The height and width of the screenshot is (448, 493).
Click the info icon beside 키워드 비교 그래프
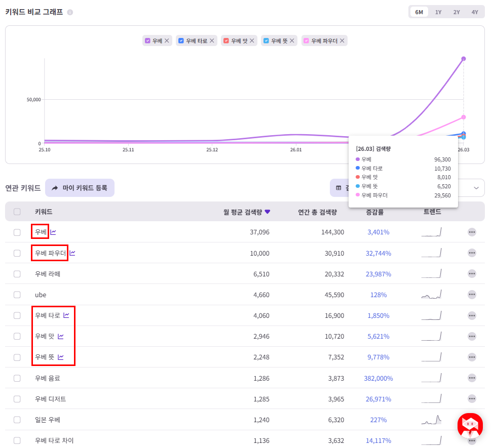point(70,12)
